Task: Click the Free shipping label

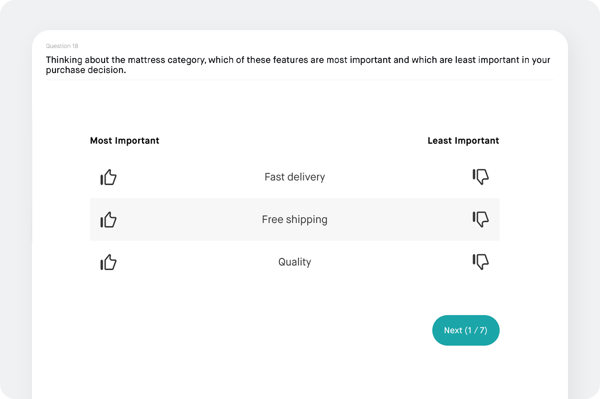Action: click(295, 220)
